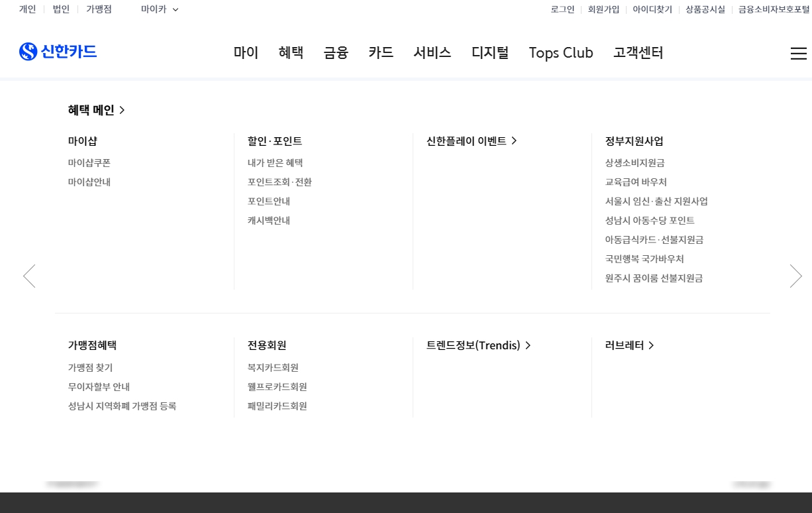Open the 고객센터 main menu
812x513 pixels.
[x=638, y=53]
